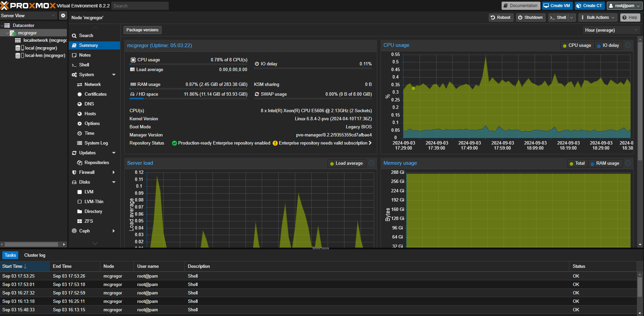
Task: Open LVM-Thin page
Action: [94, 202]
